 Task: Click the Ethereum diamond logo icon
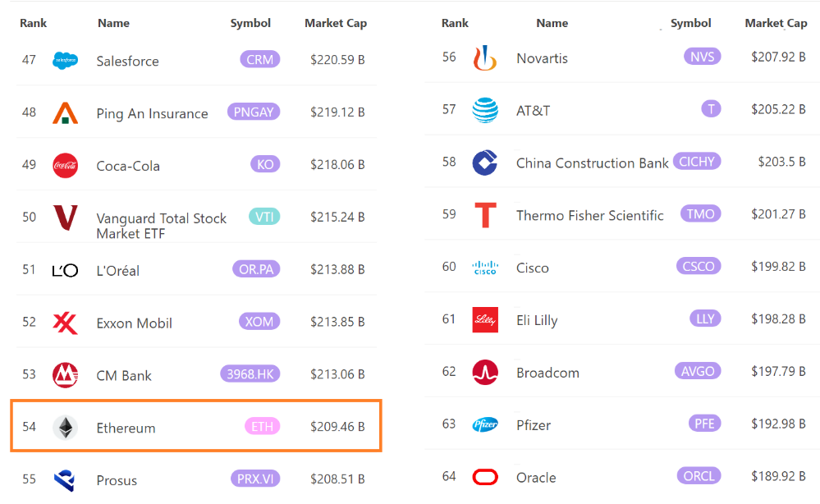pos(65,428)
